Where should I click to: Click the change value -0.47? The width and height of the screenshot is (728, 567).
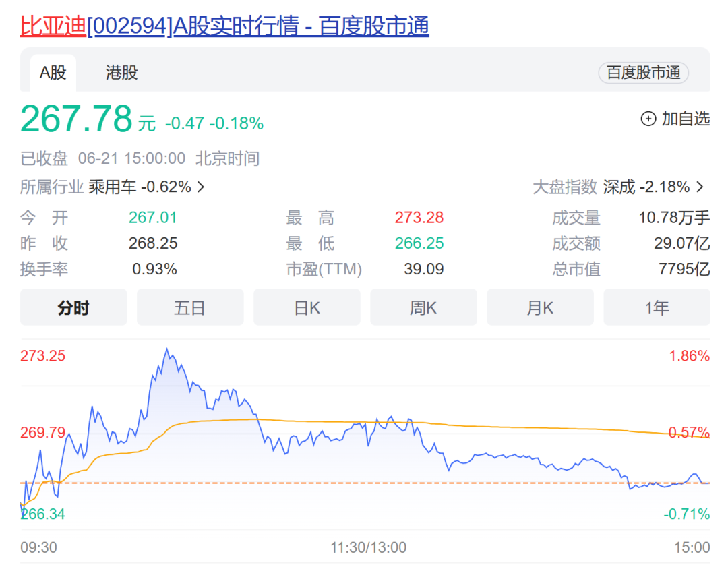185,123
